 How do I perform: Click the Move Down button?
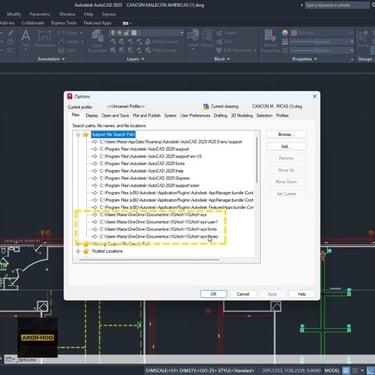286,182
